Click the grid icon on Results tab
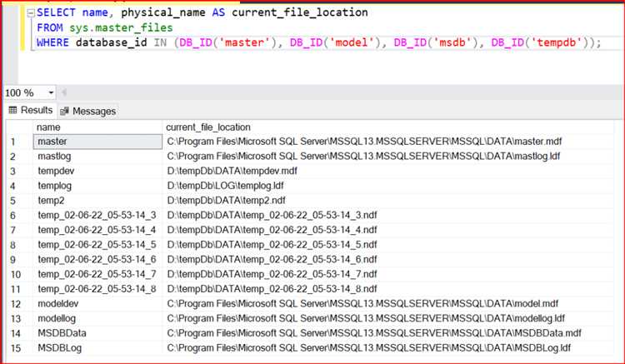625x364 pixels. [12, 110]
